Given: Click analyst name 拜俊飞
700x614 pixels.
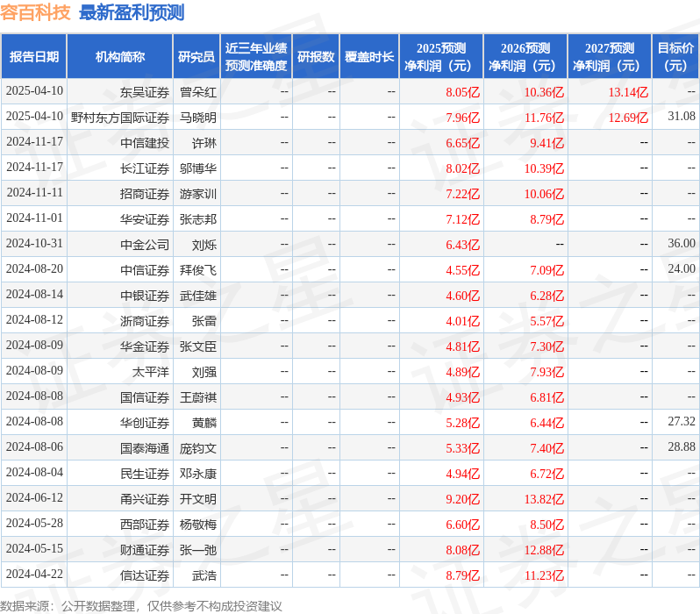Looking at the screenshot, I should click(x=198, y=271).
